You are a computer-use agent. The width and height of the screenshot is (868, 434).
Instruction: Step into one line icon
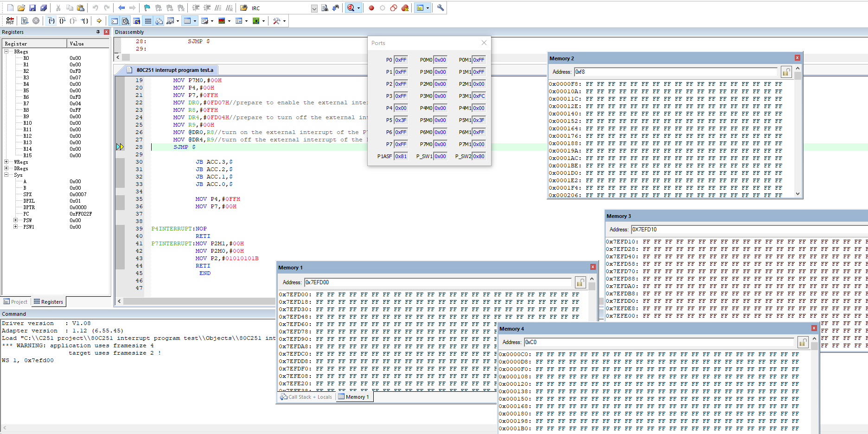[x=51, y=21]
